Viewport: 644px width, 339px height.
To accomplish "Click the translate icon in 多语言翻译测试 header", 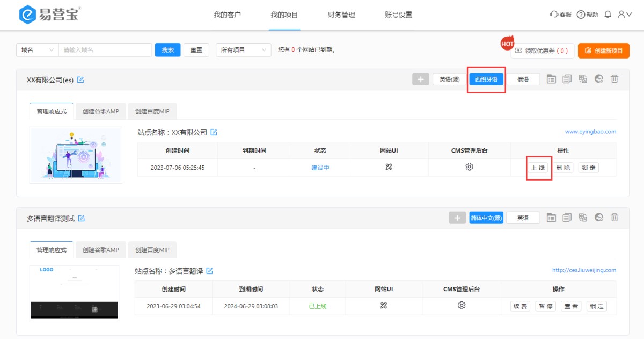I will (583, 218).
